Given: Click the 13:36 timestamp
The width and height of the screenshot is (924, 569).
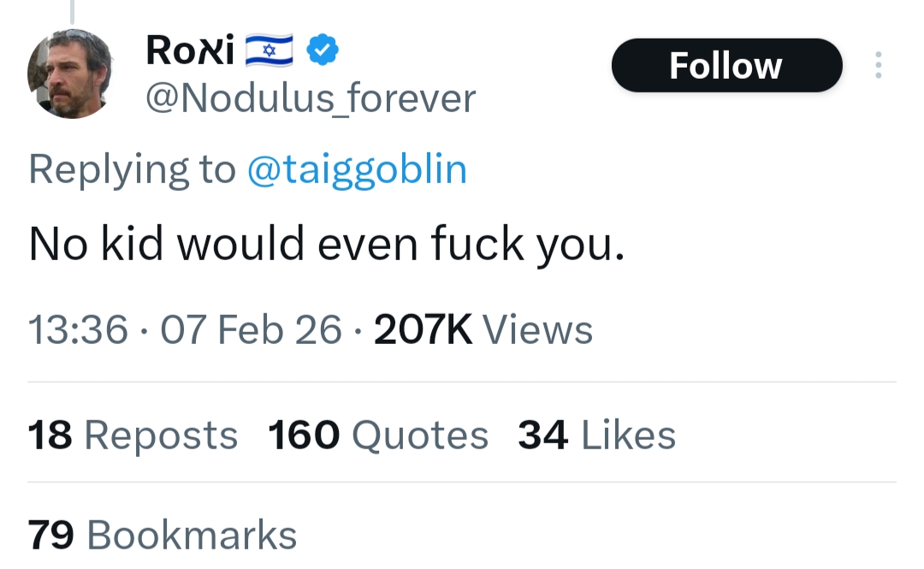Looking at the screenshot, I should (79, 330).
